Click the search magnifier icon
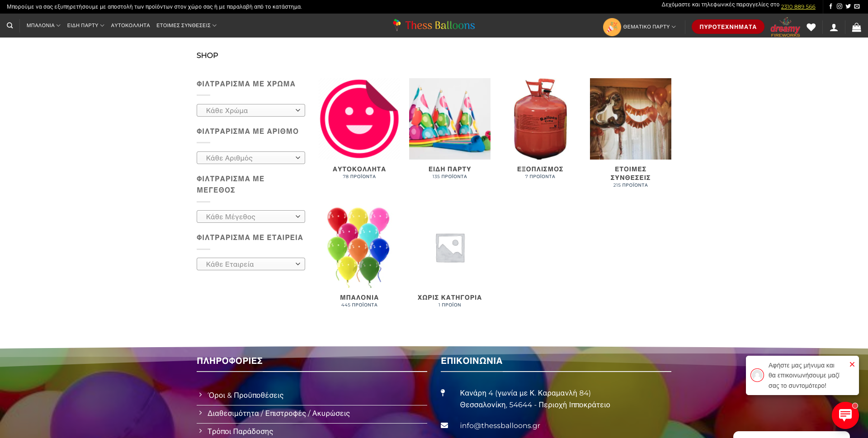This screenshot has width=868, height=438. click(x=9, y=25)
